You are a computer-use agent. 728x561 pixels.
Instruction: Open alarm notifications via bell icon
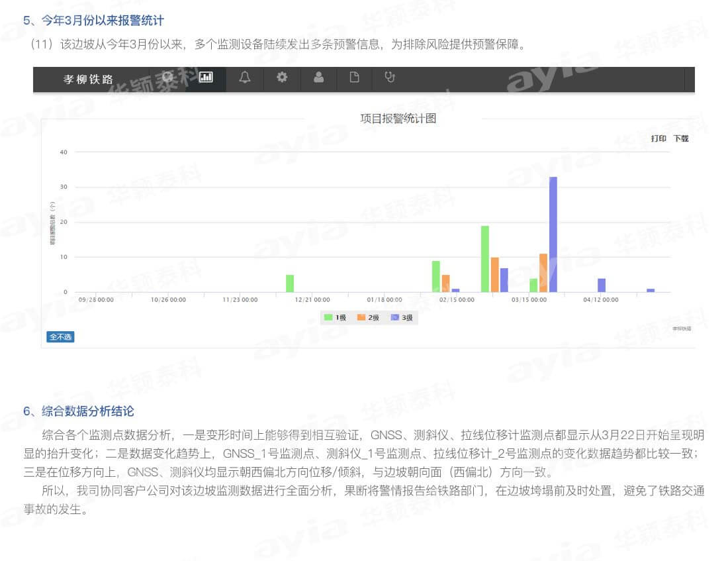point(244,77)
